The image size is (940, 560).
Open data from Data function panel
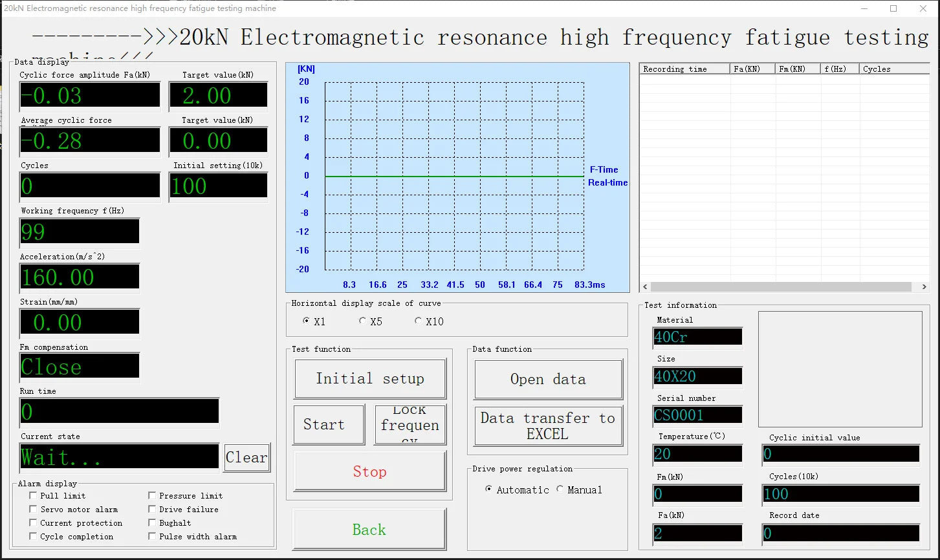click(547, 380)
